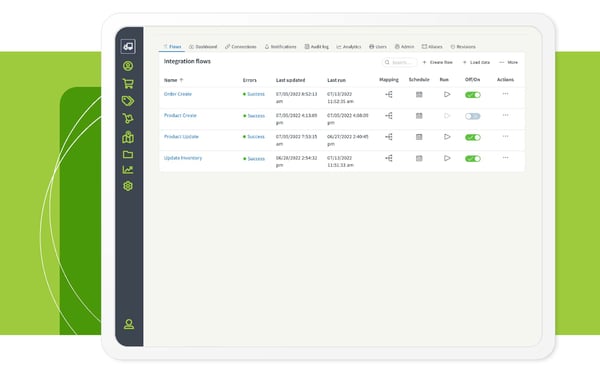Click the user profile icon at sidebar bottom

129,324
